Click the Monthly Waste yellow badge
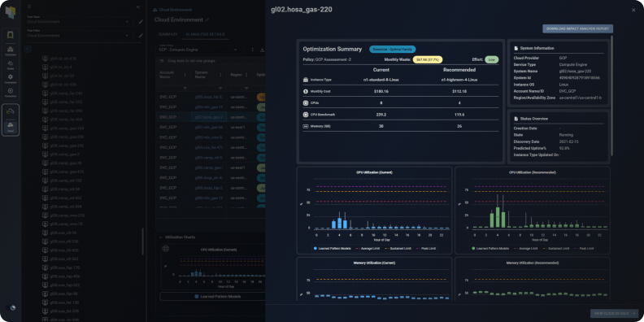The width and height of the screenshot is (644, 322). [x=427, y=59]
